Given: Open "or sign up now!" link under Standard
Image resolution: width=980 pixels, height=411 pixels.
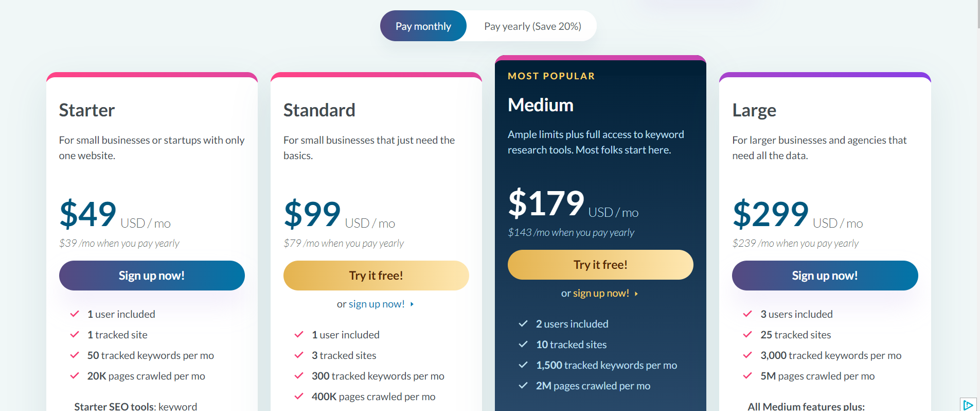Looking at the screenshot, I should (x=376, y=303).
